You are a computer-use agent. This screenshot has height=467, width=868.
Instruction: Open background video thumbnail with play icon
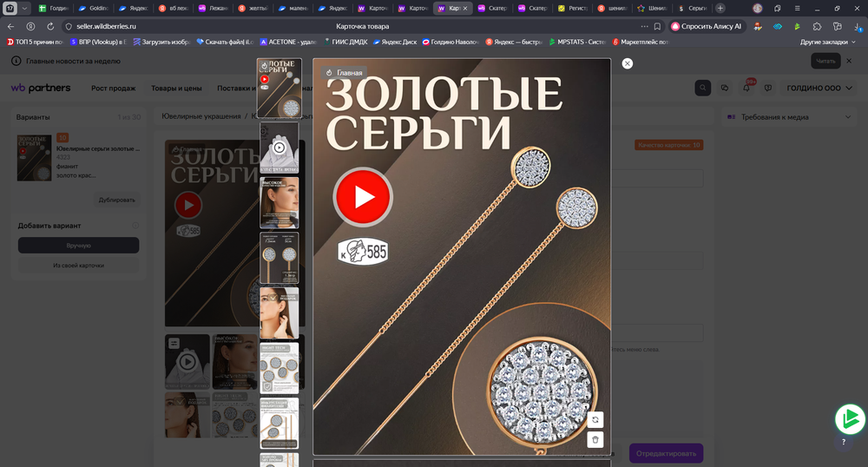pos(187,361)
